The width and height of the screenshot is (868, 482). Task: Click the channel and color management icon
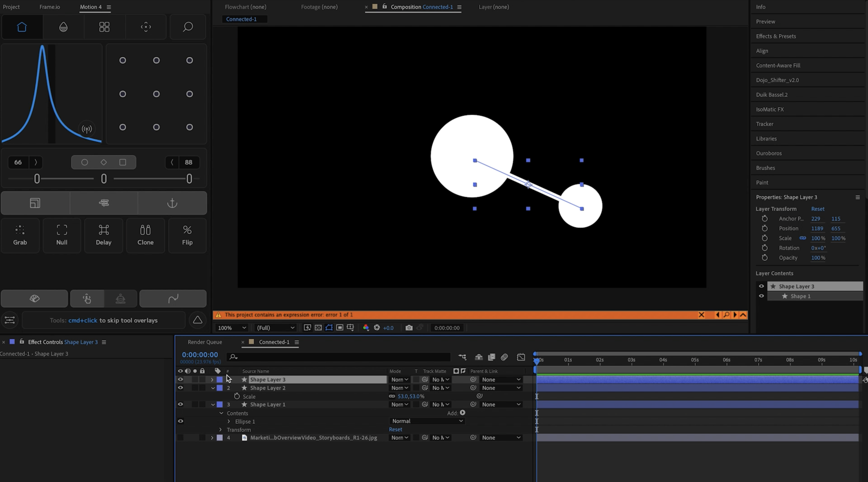[x=366, y=328]
